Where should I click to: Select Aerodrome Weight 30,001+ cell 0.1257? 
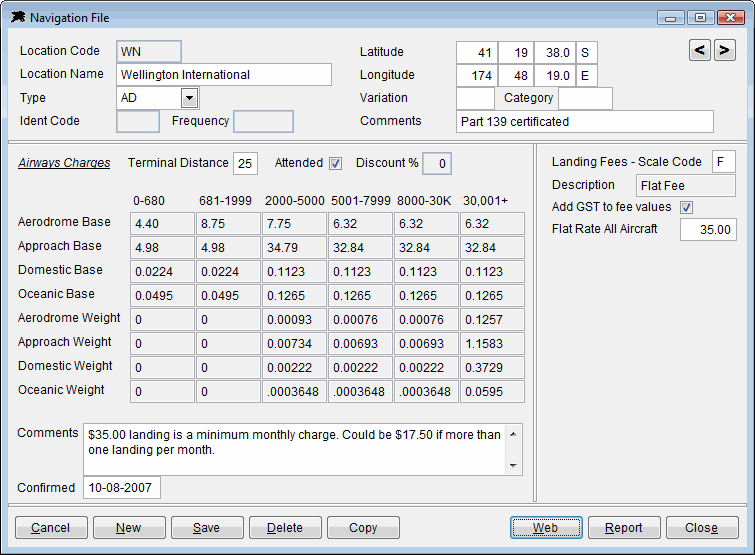coord(492,320)
